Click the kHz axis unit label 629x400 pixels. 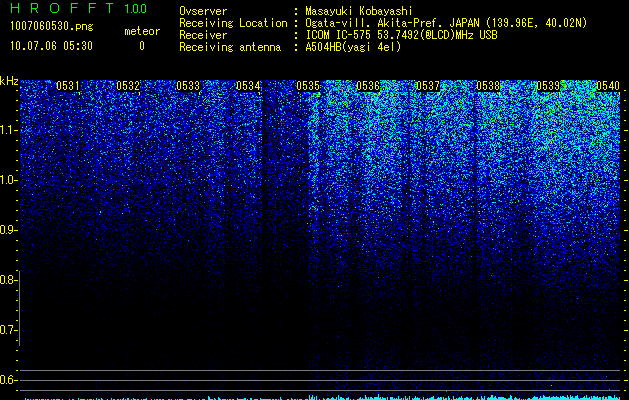click(x=9, y=81)
